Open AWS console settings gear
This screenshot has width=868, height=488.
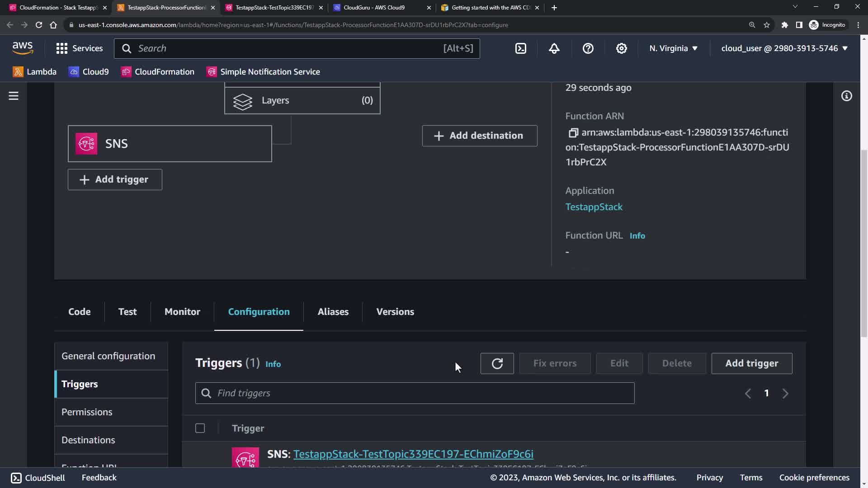click(x=622, y=48)
